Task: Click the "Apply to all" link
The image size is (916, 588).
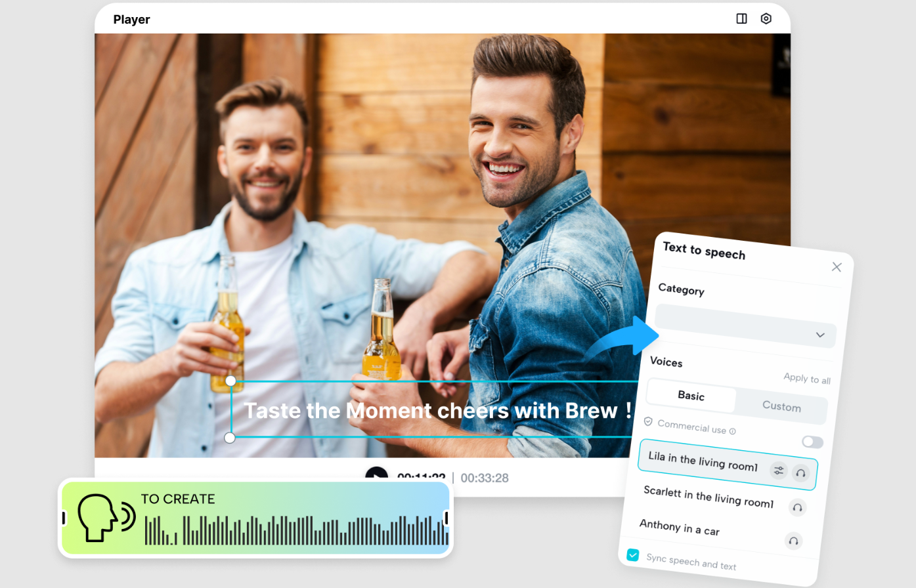Action: (x=807, y=379)
